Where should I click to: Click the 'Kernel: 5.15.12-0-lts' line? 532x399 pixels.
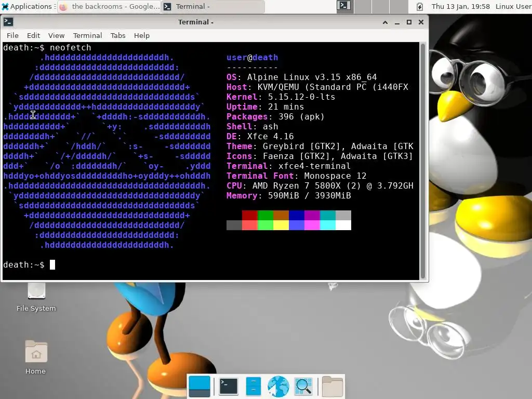(281, 97)
